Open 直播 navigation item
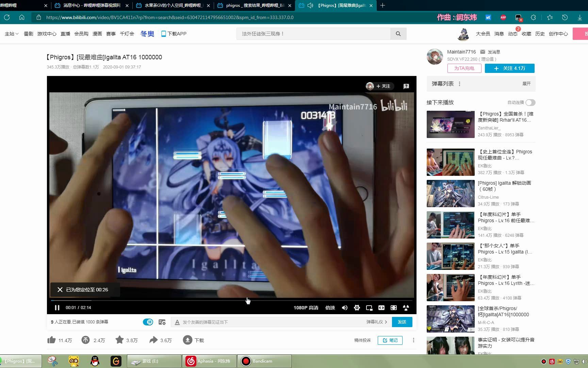The image size is (588, 368). click(65, 34)
